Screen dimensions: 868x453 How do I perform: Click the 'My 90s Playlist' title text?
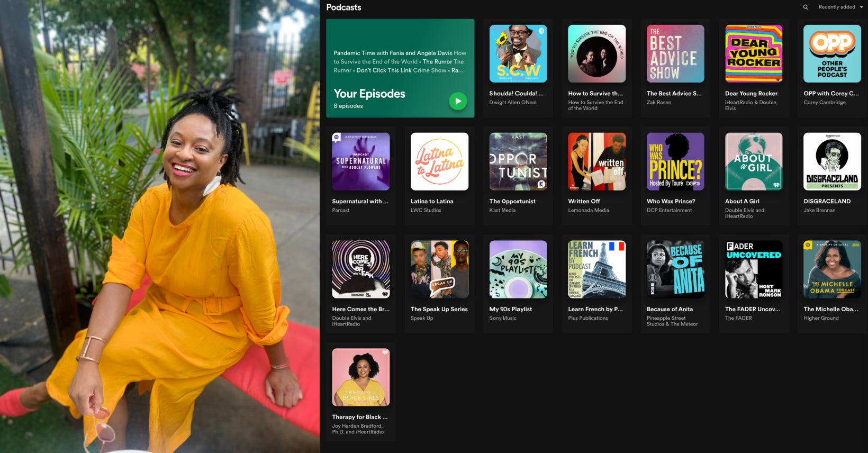click(511, 310)
